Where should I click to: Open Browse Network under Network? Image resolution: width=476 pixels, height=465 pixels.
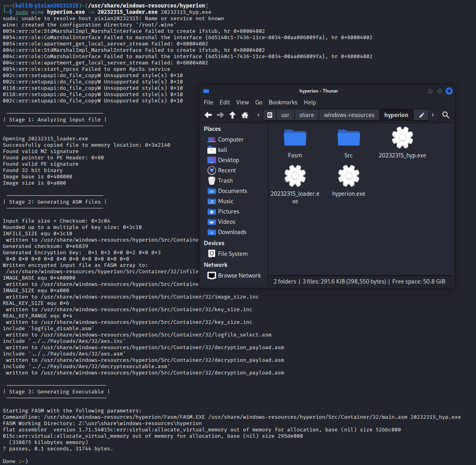coord(239,276)
